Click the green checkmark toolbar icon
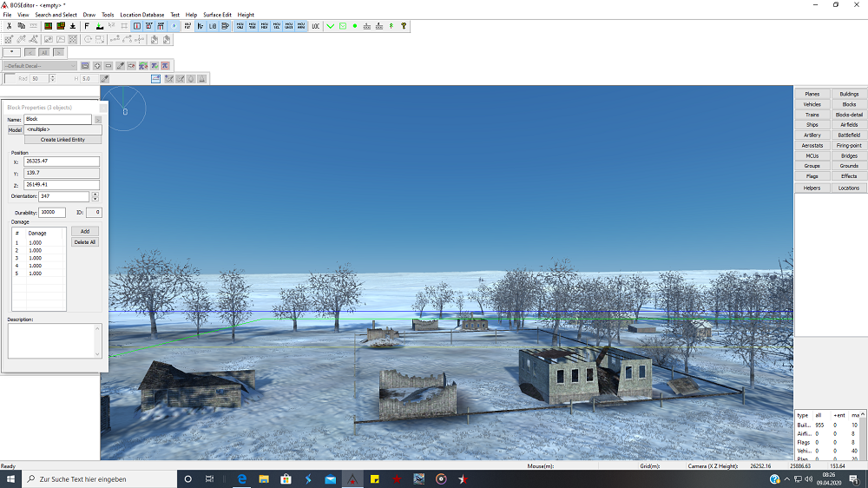 (x=331, y=26)
